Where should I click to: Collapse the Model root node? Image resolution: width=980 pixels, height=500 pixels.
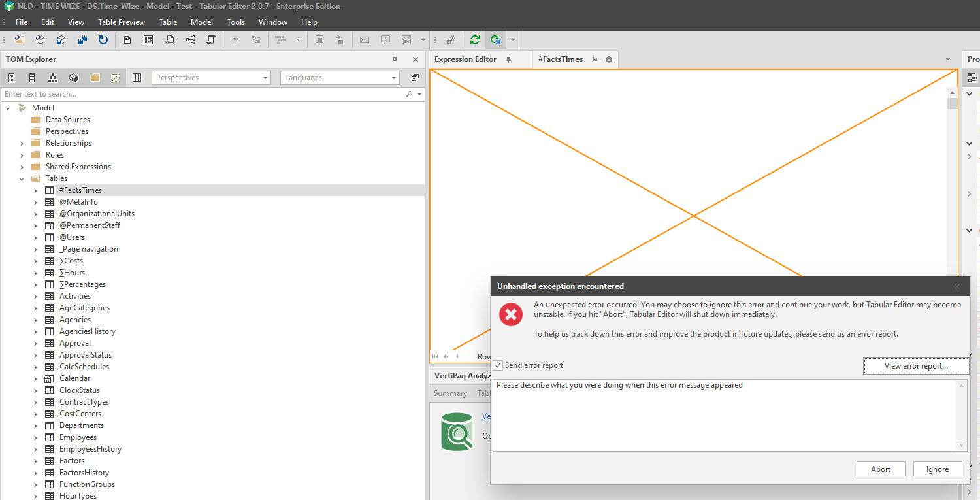[8, 108]
